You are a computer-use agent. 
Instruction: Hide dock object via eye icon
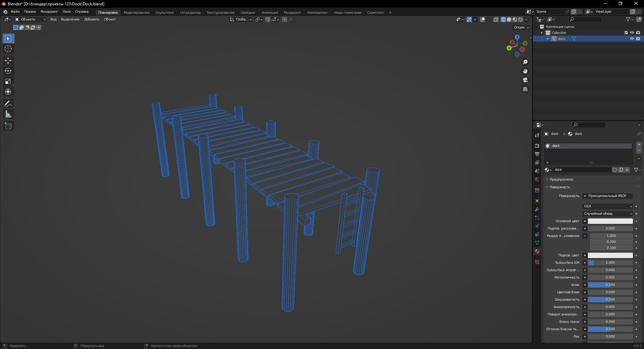tap(632, 39)
